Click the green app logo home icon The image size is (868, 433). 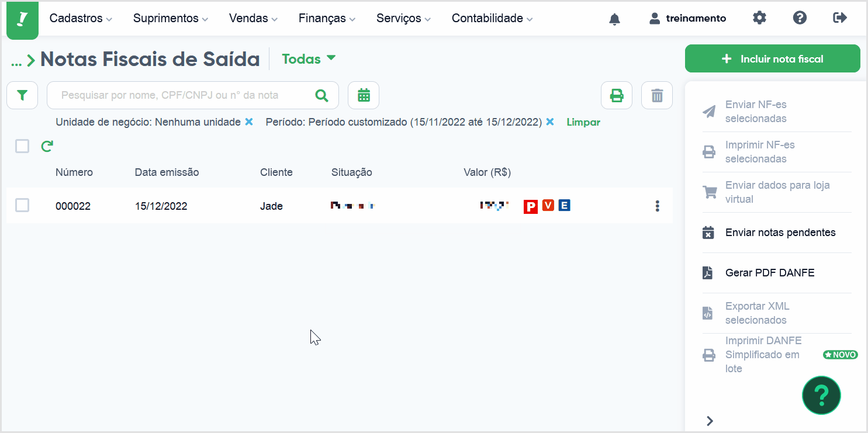(x=22, y=19)
